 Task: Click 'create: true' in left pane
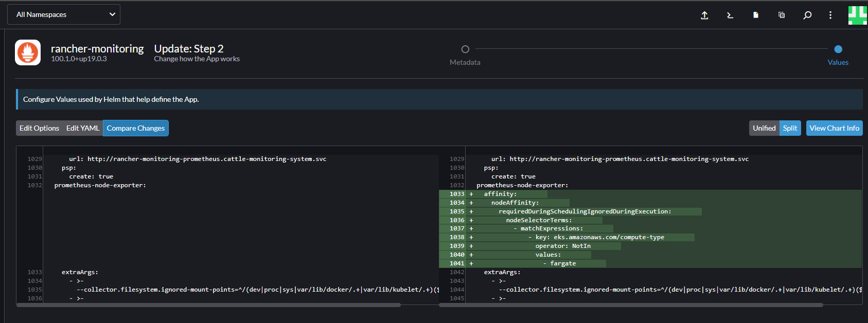pyautogui.click(x=91, y=176)
